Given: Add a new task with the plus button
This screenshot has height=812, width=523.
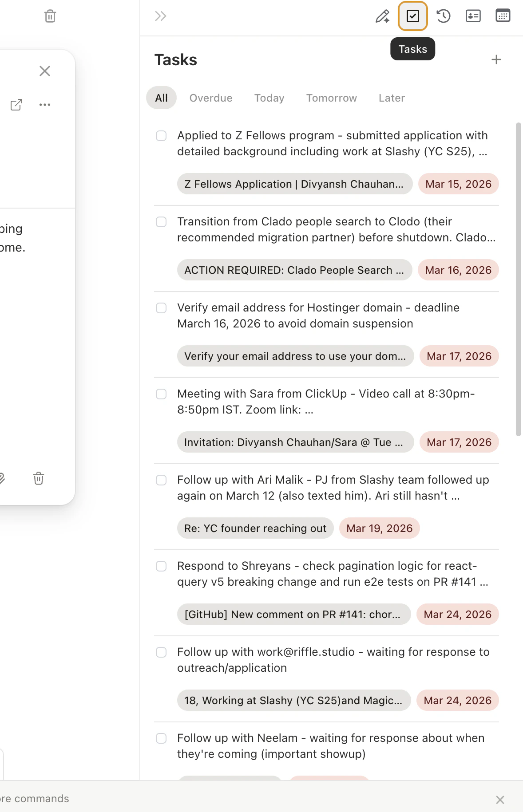Looking at the screenshot, I should click(x=496, y=59).
